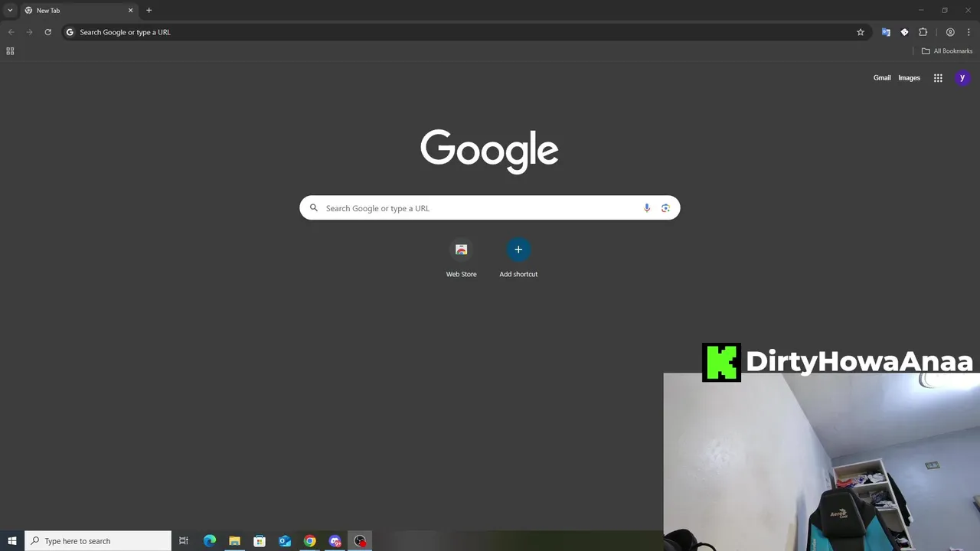Image resolution: width=980 pixels, height=551 pixels.
Task: Open Microsoft Store from the taskbar
Action: point(260,541)
